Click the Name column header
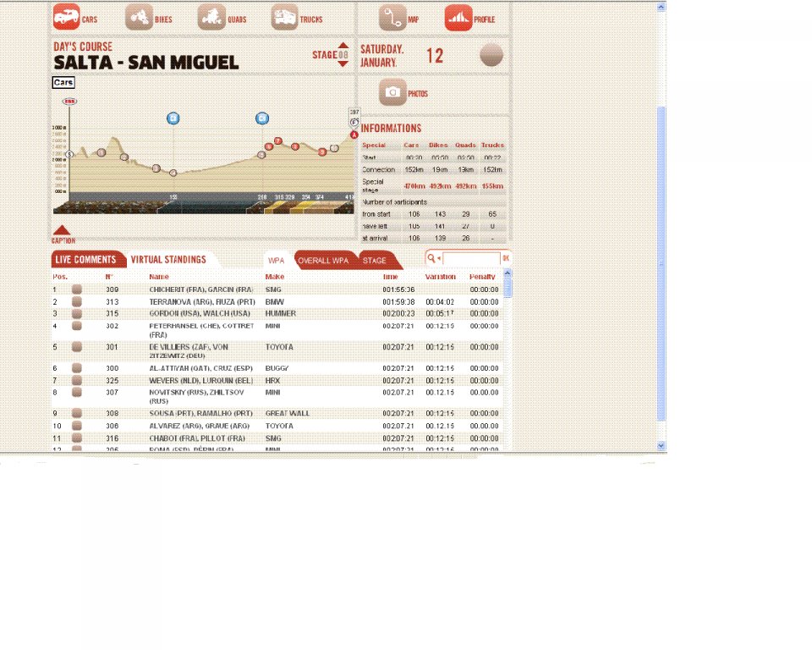 (x=159, y=277)
